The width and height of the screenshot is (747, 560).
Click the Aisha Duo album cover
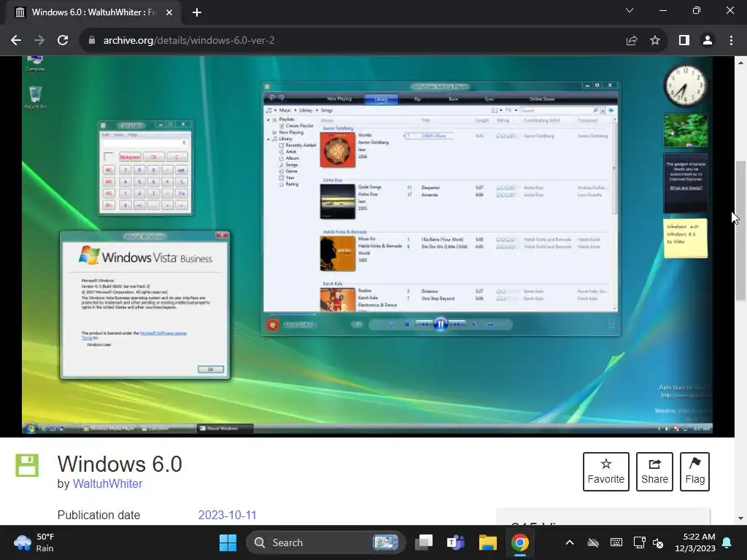coord(338,201)
